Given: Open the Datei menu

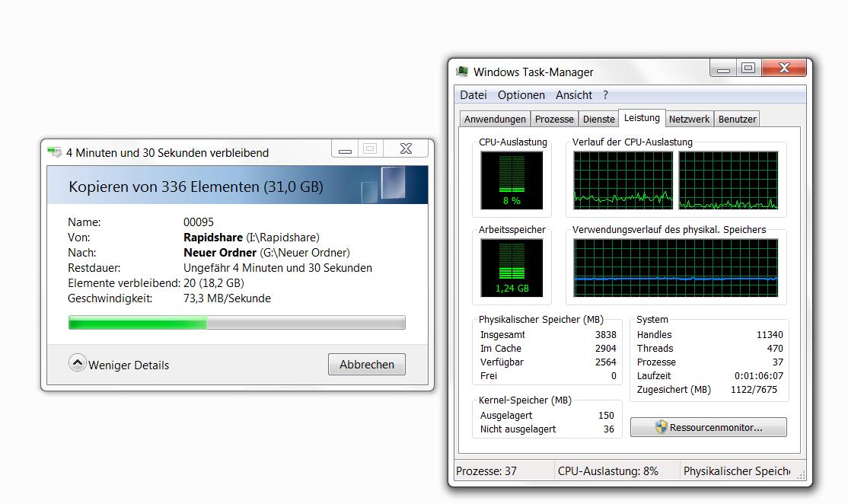Looking at the screenshot, I should coord(473,95).
